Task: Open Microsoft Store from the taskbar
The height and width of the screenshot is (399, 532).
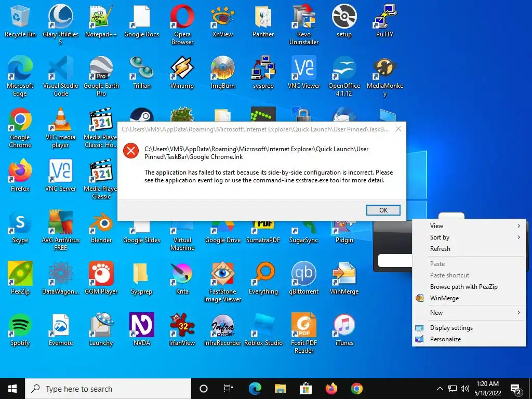Action: pyautogui.click(x=305, y=389)
